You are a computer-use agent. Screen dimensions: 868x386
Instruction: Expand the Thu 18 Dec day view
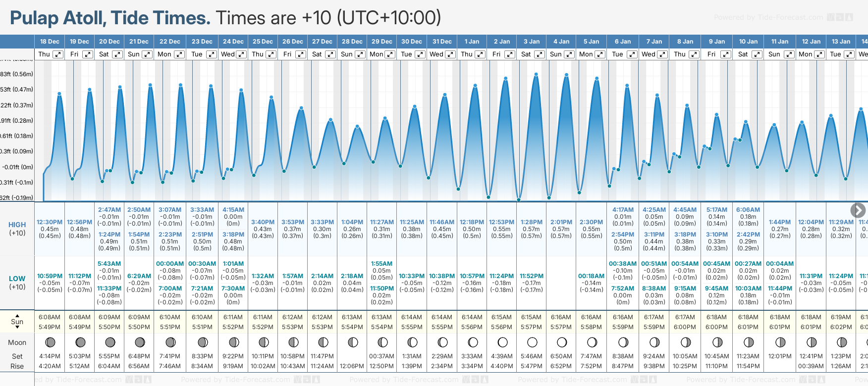coord(58,54)
